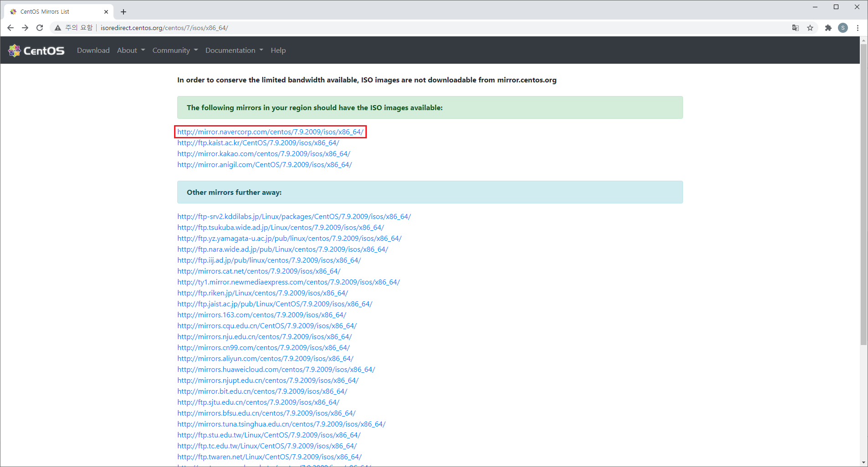Open the mirrors.cn99.com mirror link
This screenshot has height=467, width=868.
point(264,348)
